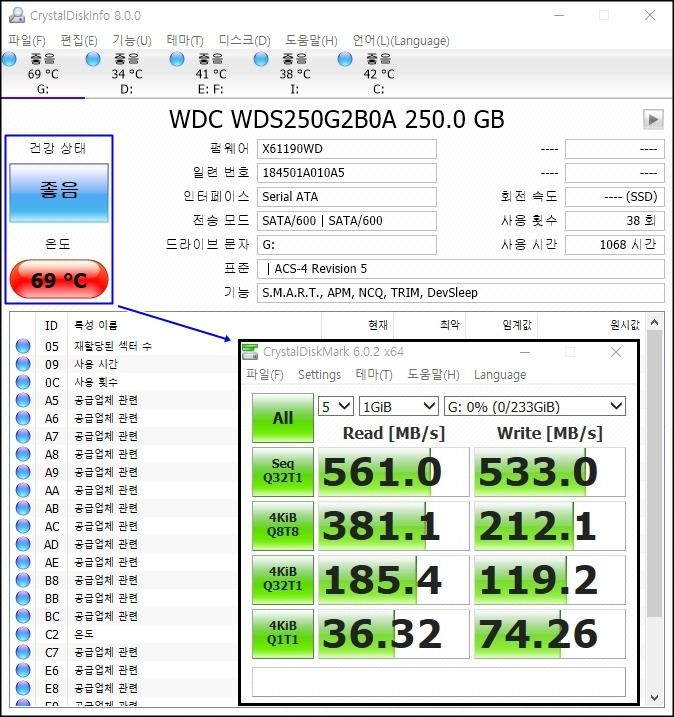Image resolution: width=674 pixels, height=717 pixels.
Task: Open the 파일(F) menu in CrystalDiskInfo
Action: click(x=27, y=40)
